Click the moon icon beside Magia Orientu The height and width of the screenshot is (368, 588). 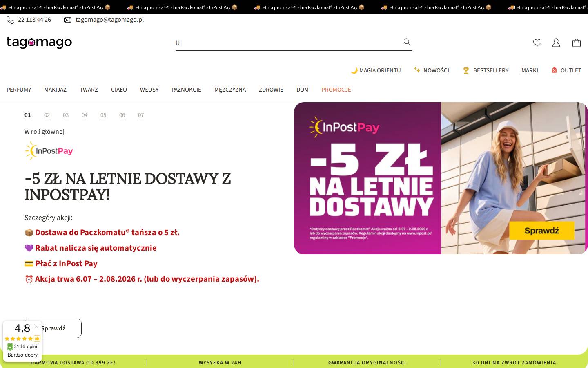354,70
